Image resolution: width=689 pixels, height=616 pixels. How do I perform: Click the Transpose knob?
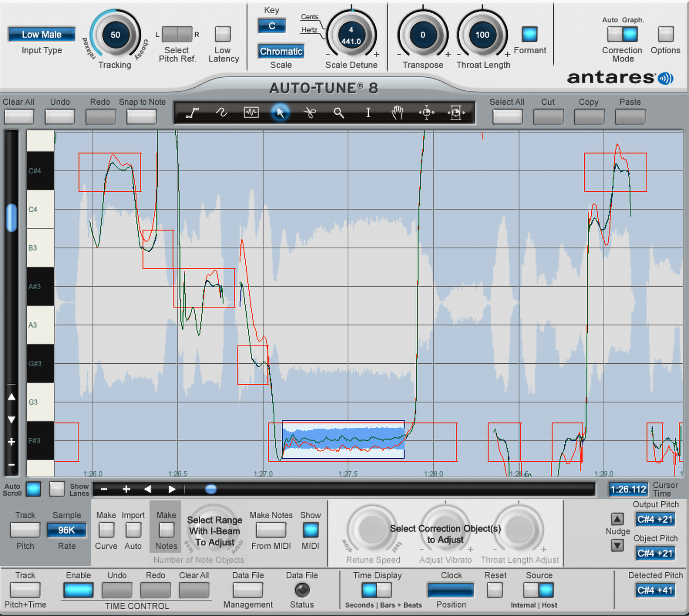point(423,35)
